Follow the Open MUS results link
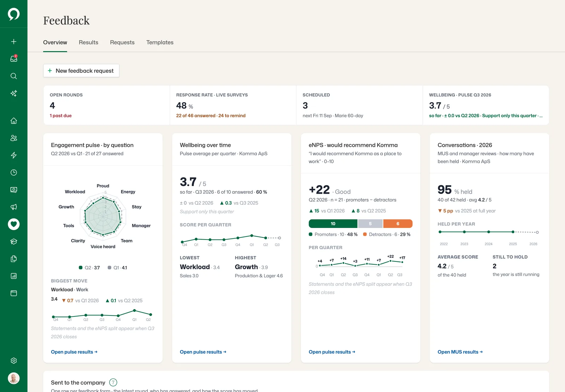The height and width of the screenshot is (392, 565). coord(460,352)
